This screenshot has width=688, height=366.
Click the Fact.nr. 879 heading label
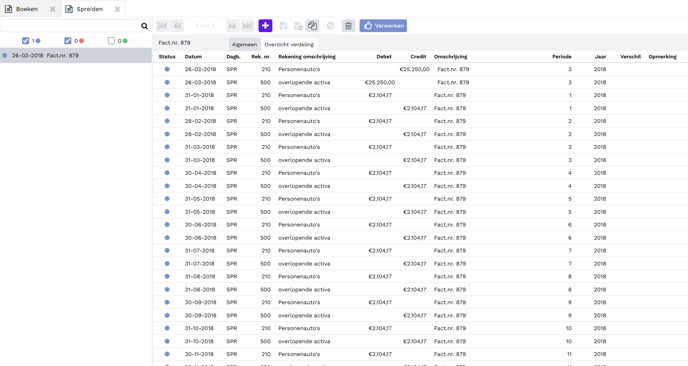coord(174,43)
